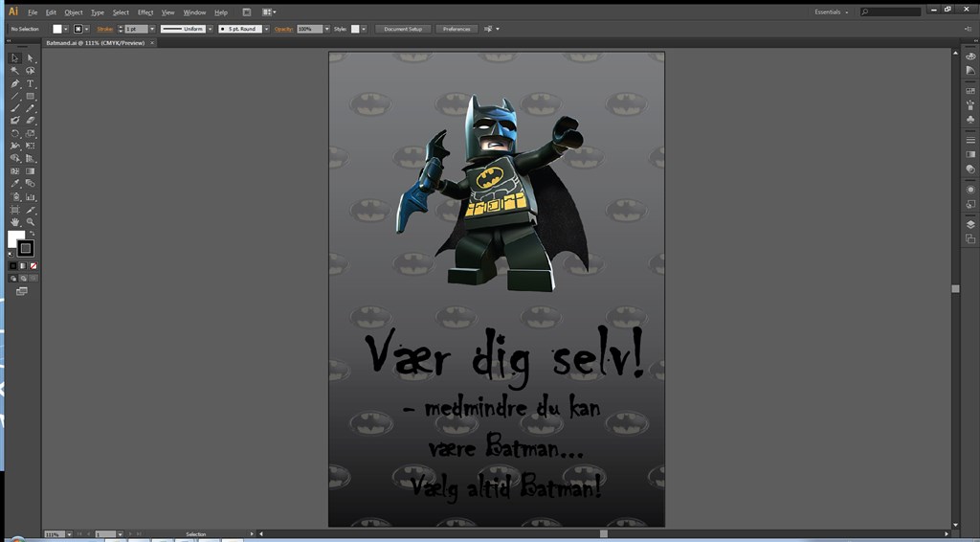Select the Gradient tool
The image size is (980, 542).
[x=30, y=170]
